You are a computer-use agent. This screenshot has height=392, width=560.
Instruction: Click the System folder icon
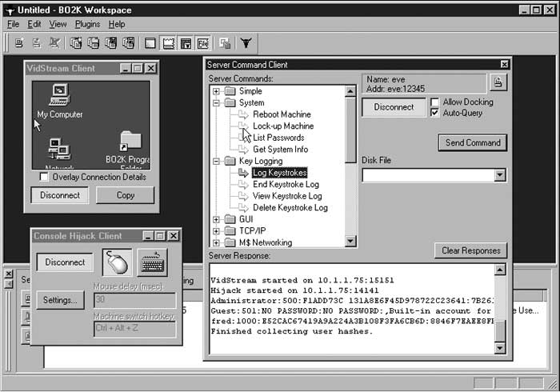[x=230, y=103]
